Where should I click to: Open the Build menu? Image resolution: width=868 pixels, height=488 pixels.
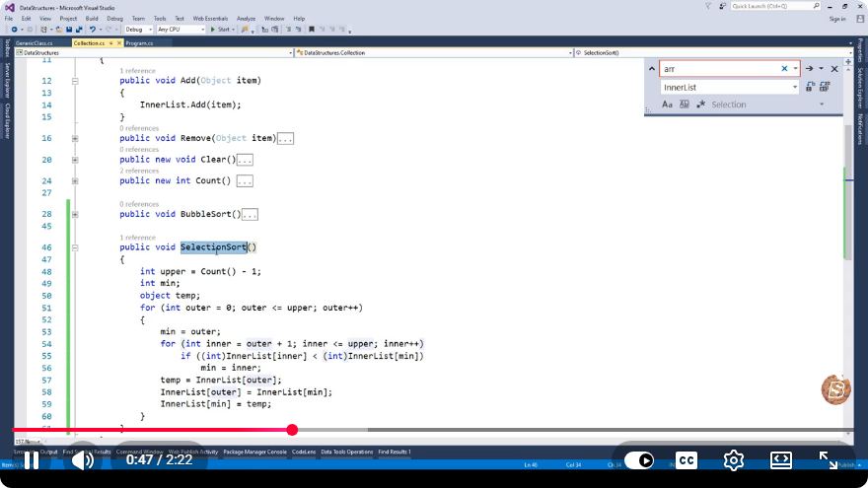pos(92,19)
